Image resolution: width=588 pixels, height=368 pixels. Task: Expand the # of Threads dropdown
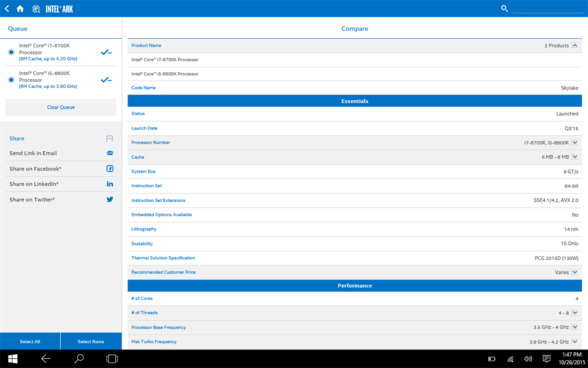point(574,313)
